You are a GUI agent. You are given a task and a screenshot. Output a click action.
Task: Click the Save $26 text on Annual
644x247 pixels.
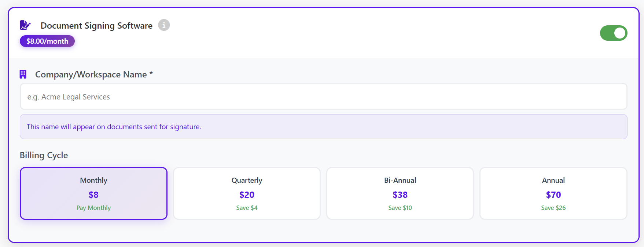coord(553,208)
